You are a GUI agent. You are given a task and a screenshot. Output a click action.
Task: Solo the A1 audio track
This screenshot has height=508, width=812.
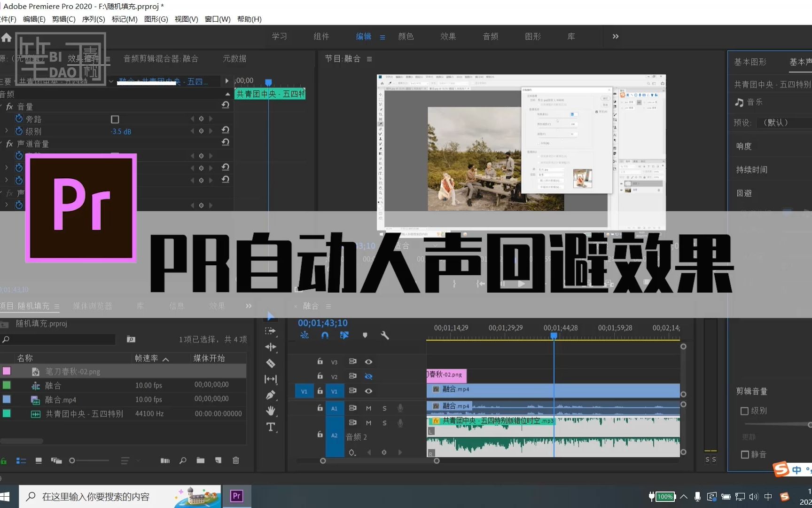[385, 409]
